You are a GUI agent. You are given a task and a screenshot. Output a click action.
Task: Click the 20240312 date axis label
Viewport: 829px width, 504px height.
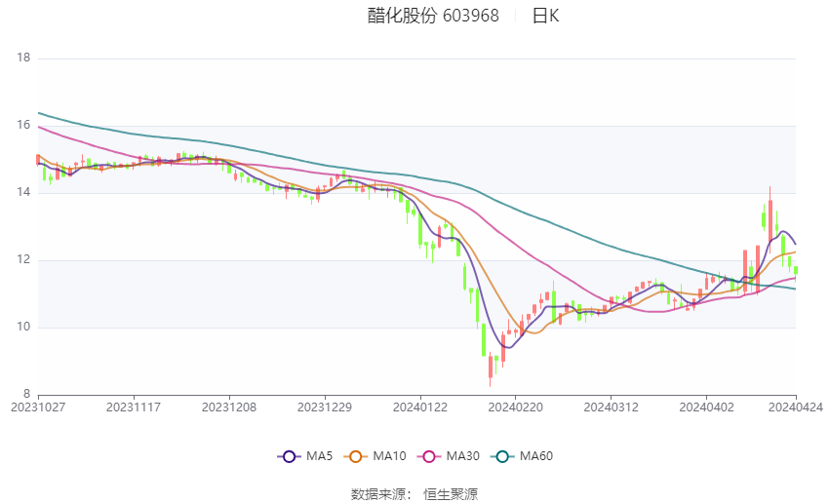pyautogui.click(x=612, y=407)
